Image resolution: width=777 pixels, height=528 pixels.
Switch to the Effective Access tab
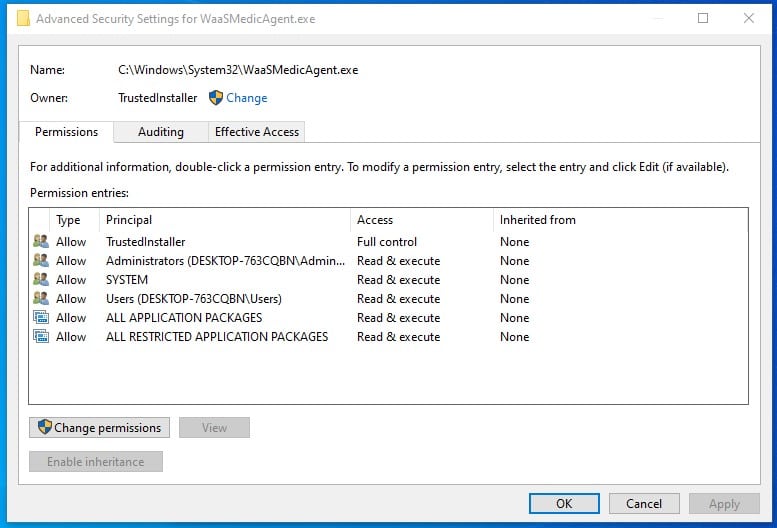coord(257,132)
